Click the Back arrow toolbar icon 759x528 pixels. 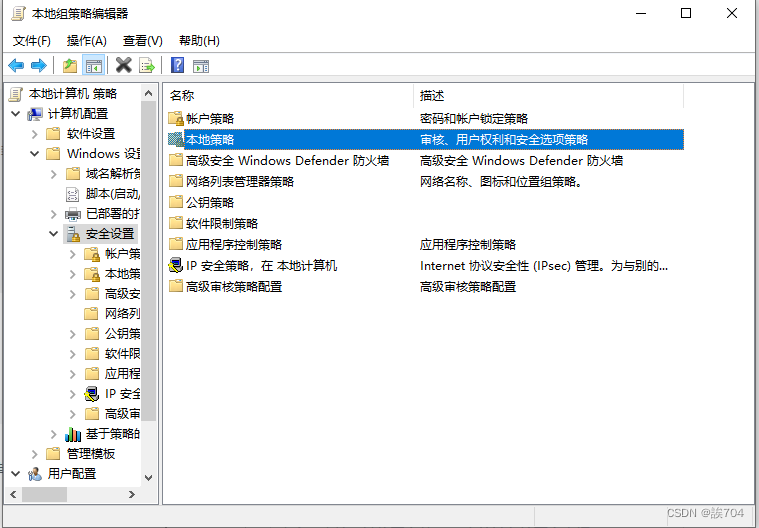tap(16, 65)
